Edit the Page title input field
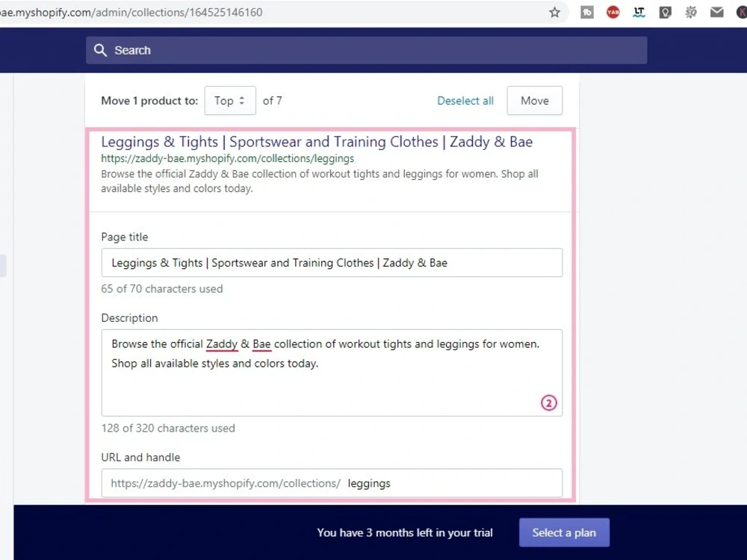747x560 pixels. [x=332, y=262]
